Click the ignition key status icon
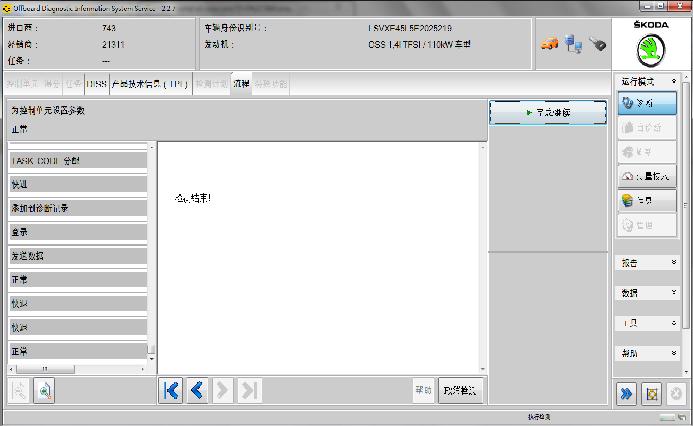The width and height of the screenshot is (693, 426). [x=597, y=44]
